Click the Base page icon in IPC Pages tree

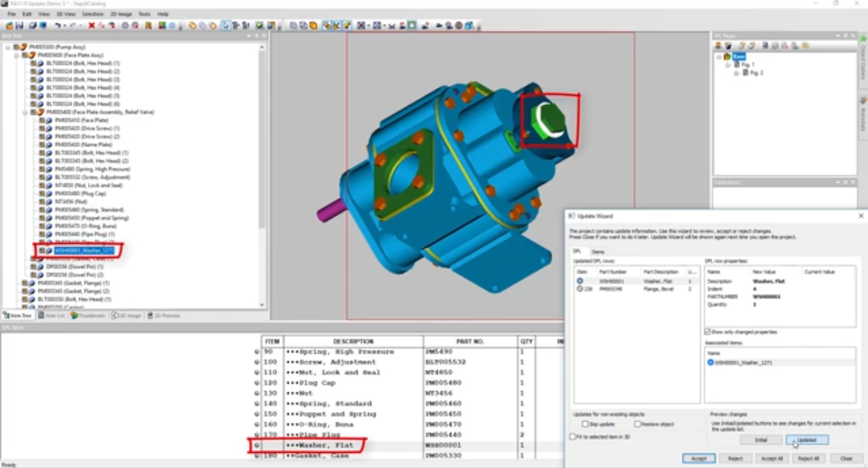727,57
